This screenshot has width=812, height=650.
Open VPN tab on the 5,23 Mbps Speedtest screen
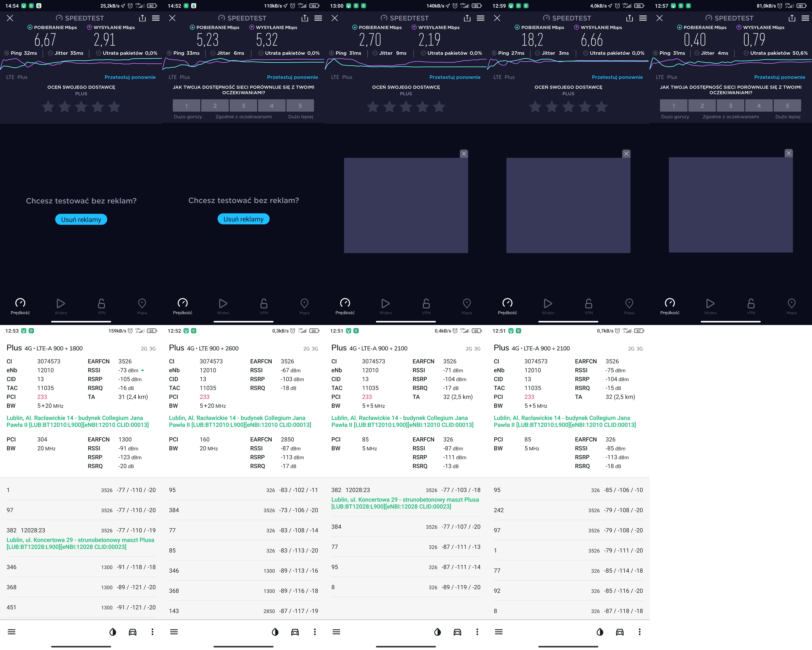(264, 306)
